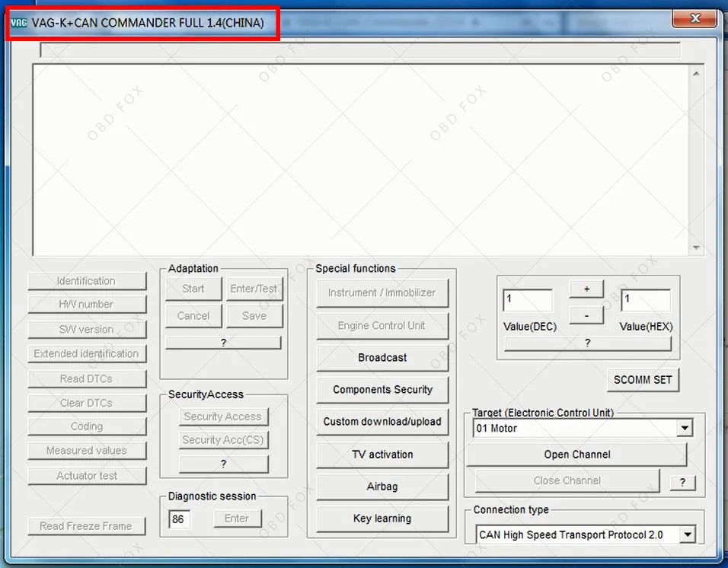Decrease value with the minus button
The height and width of the screenshot is (568, 728).
click(586, 315)
